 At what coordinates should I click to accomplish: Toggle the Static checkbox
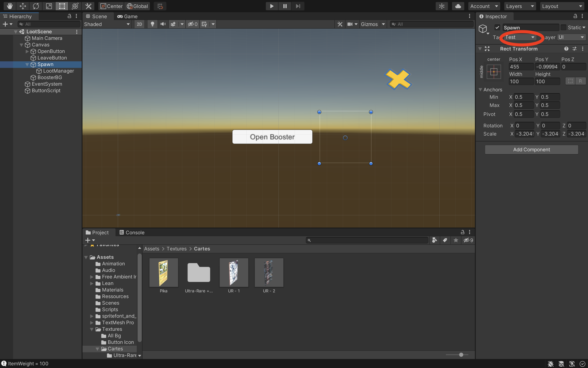coord(563,27)
